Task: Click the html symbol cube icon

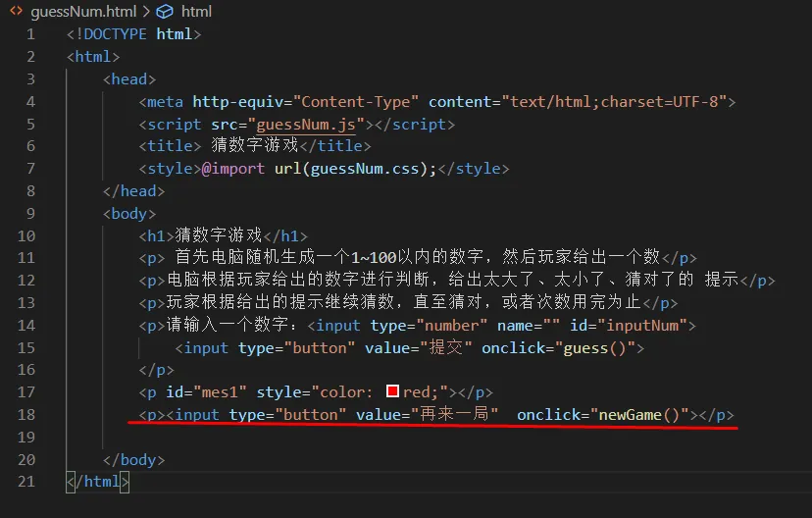Action: click(165, 12)
